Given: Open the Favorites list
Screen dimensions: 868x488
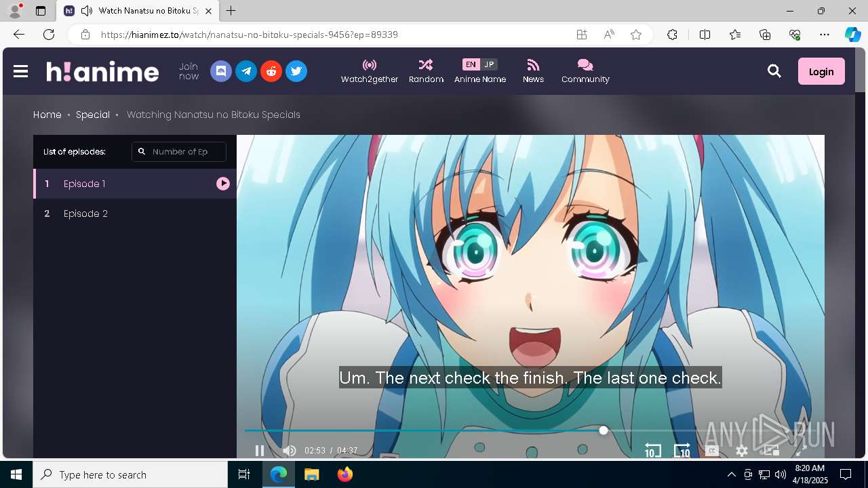Looking at the screenshot, I should (x=735, y=35).
